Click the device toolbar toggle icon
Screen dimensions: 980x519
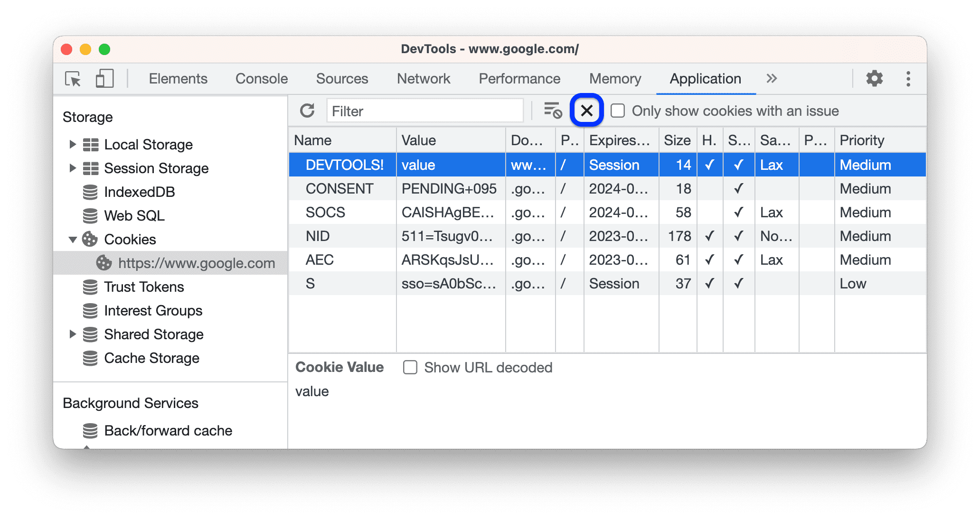pyautogui.click(x=103, y=78)
